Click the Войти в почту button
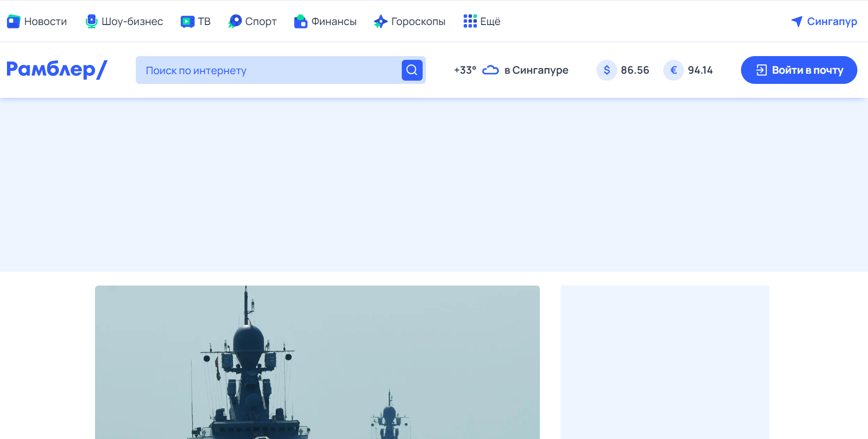The height and width of the screenshot is (439, 868). pos(799,70)
